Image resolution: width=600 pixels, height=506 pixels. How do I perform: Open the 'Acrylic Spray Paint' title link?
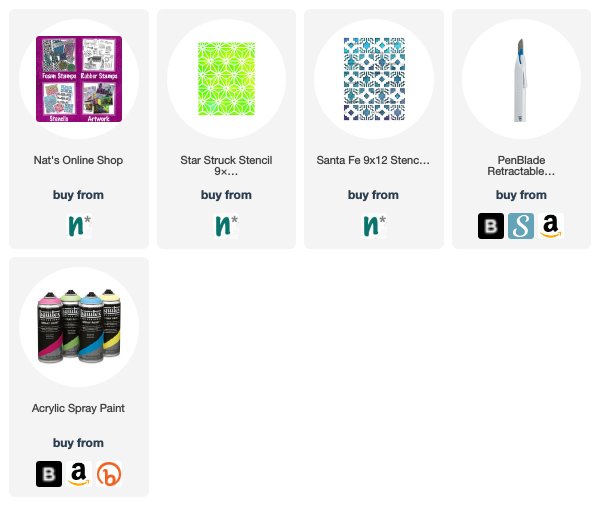click(x=78, y=408)
